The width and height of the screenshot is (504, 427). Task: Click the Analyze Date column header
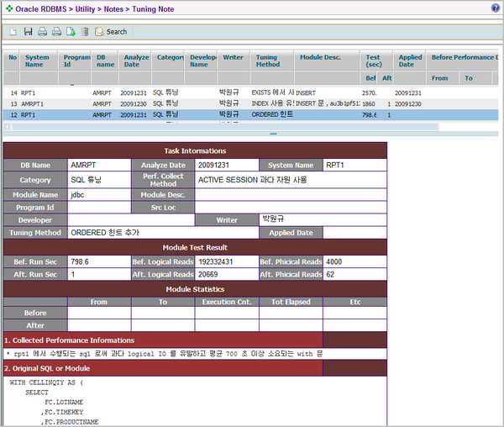[x=134, y=61]
